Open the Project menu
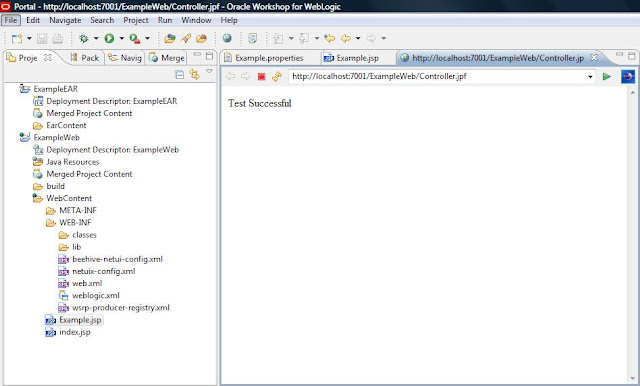The height and width of the screenshot is (386, 640). [136, 20]
